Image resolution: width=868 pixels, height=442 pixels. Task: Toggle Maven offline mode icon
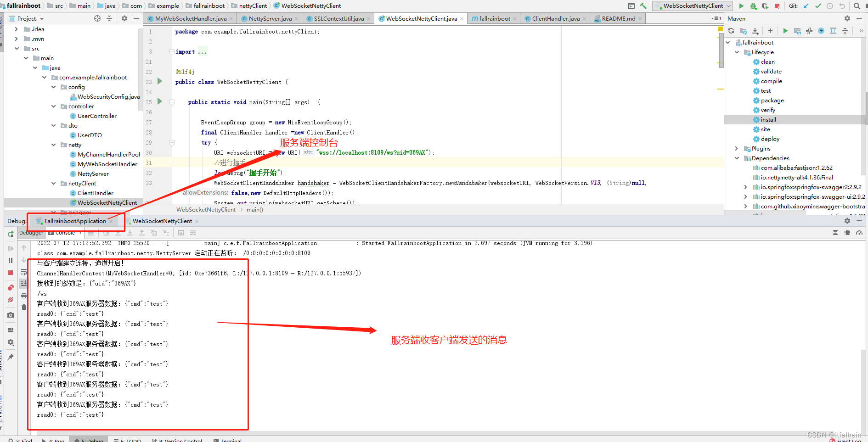click(x=809, y=31)
